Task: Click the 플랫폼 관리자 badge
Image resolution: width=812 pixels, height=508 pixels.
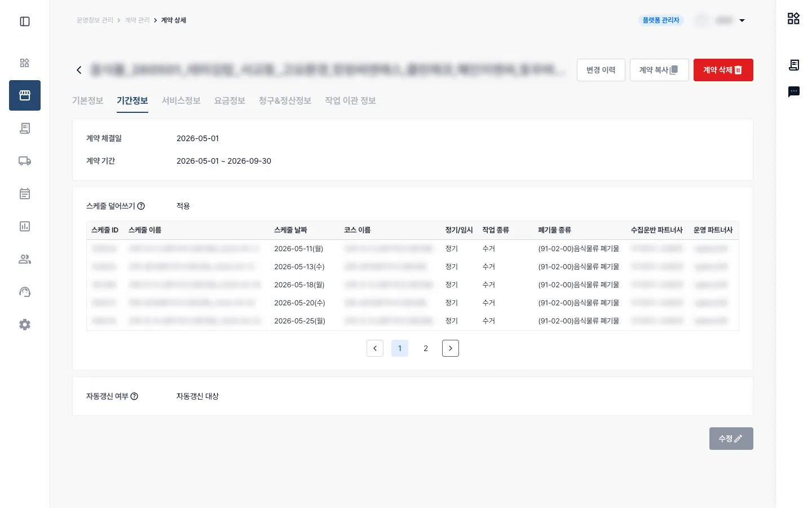Action: (661, 20)
